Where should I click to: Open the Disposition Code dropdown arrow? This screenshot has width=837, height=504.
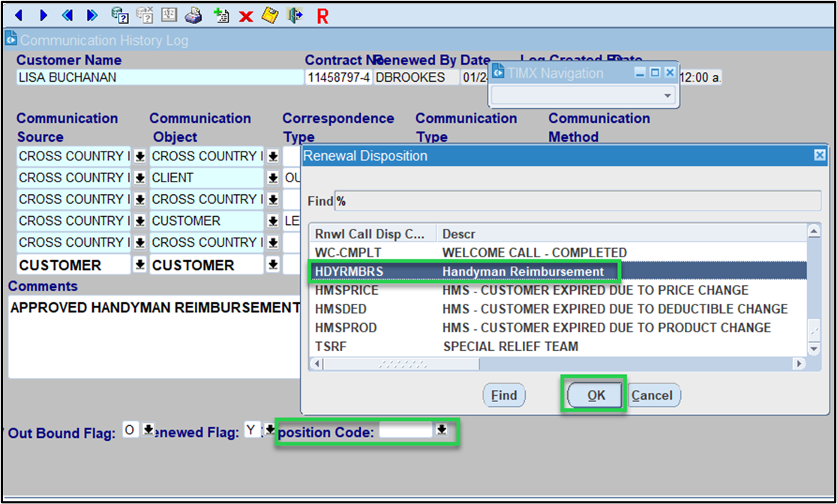[442, 430]
